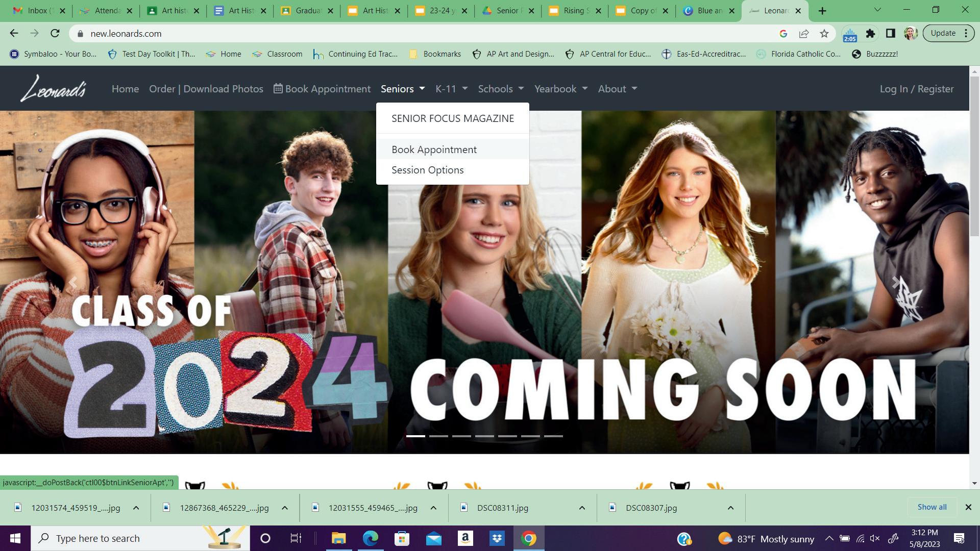Open the Chrome Extensions puzzle icon
Image resolution: width=980 pixels, height=551 pixels.
[x=870, y=34]
